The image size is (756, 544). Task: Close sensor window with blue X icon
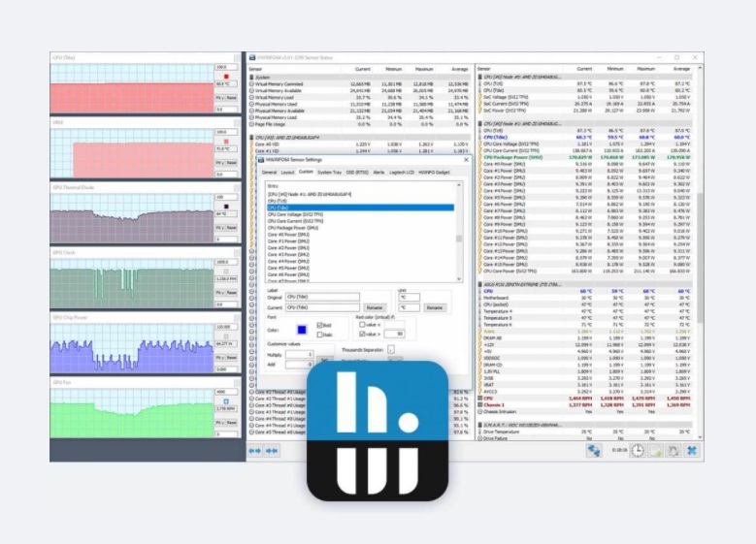point(692,451)
